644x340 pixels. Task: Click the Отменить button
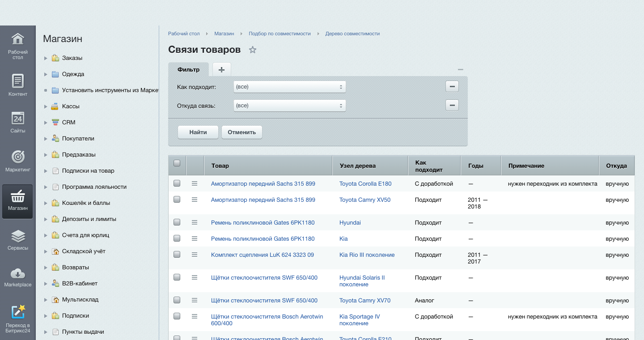(x=241, y=132)
